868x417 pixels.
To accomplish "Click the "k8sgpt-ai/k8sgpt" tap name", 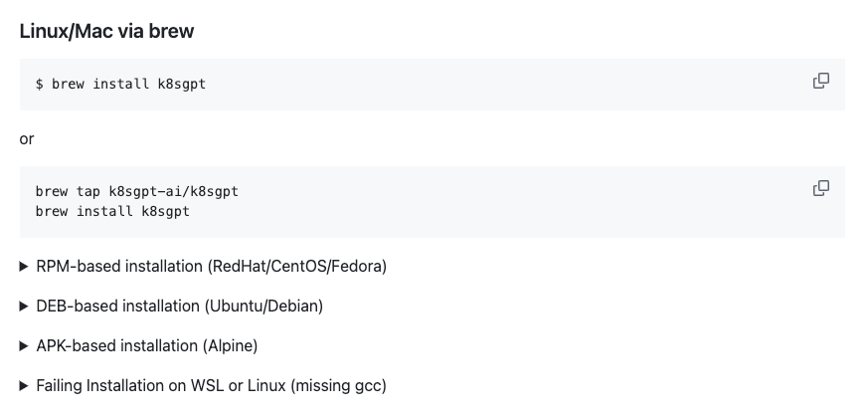I will click(173, 192).
